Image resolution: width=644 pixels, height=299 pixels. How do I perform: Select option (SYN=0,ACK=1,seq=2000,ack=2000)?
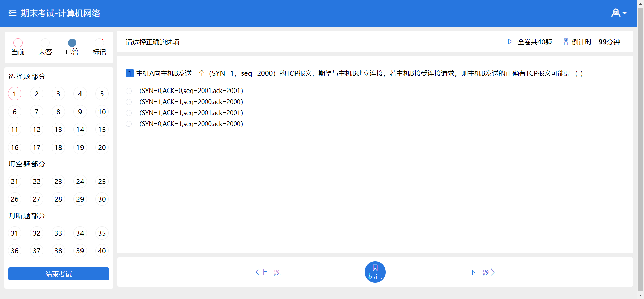coord(129,124)
